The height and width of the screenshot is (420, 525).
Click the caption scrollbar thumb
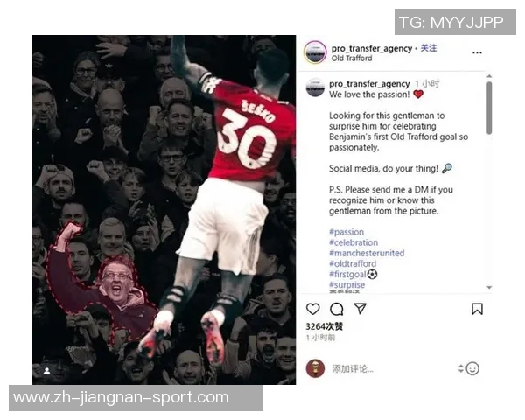click(x=489, y=108)
